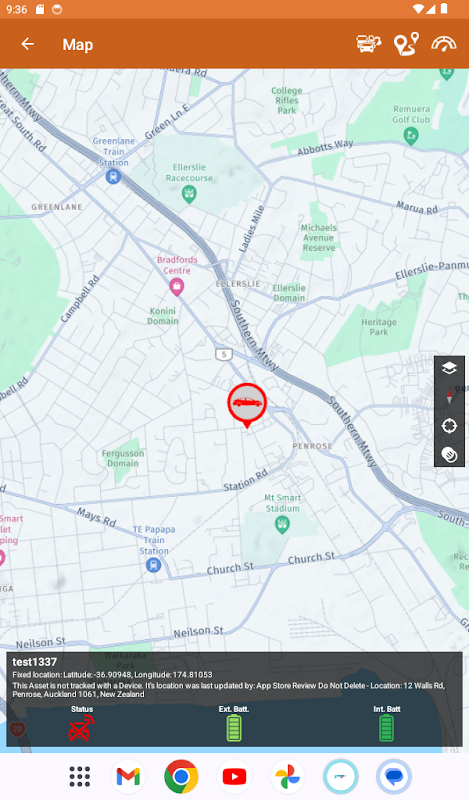Screen dimensions: 469x800
Task: Tap the Ext. Batt. battery indicator
Action: (234, 728)
